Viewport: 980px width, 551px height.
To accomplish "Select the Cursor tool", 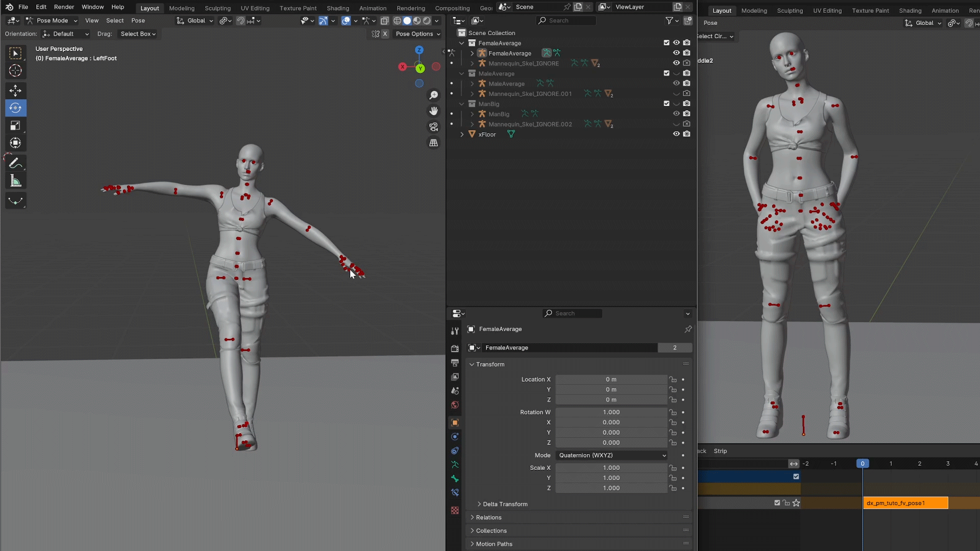I will (15, 70).
